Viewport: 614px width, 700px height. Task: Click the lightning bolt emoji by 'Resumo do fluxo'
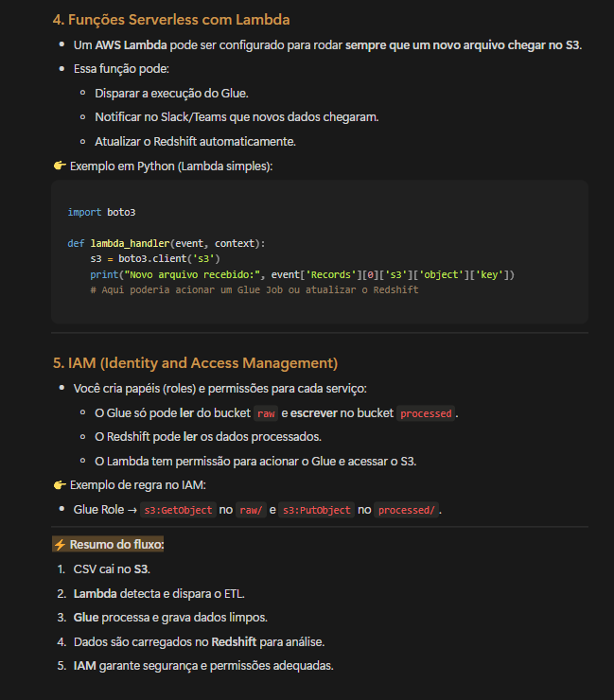[60, 545]
